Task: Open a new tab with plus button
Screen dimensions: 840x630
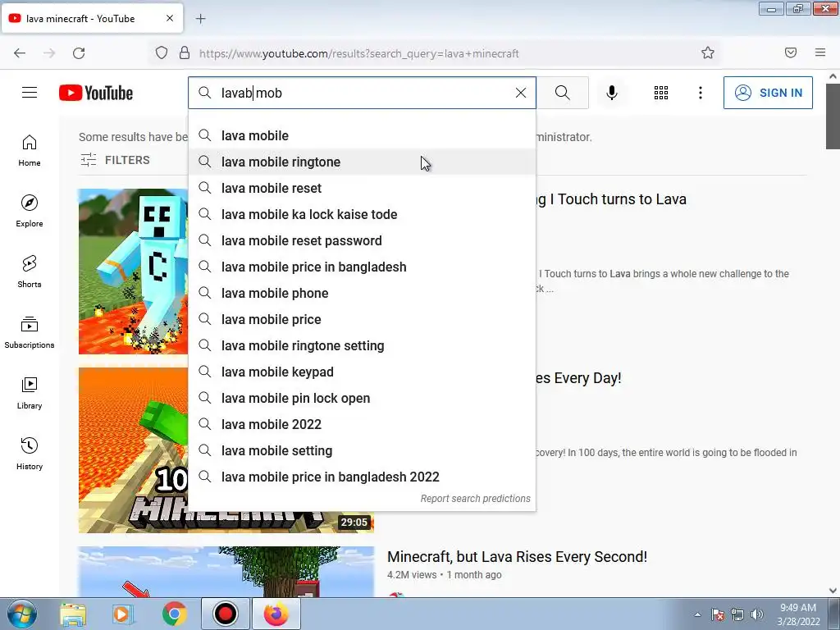Action: coord(200,19)
